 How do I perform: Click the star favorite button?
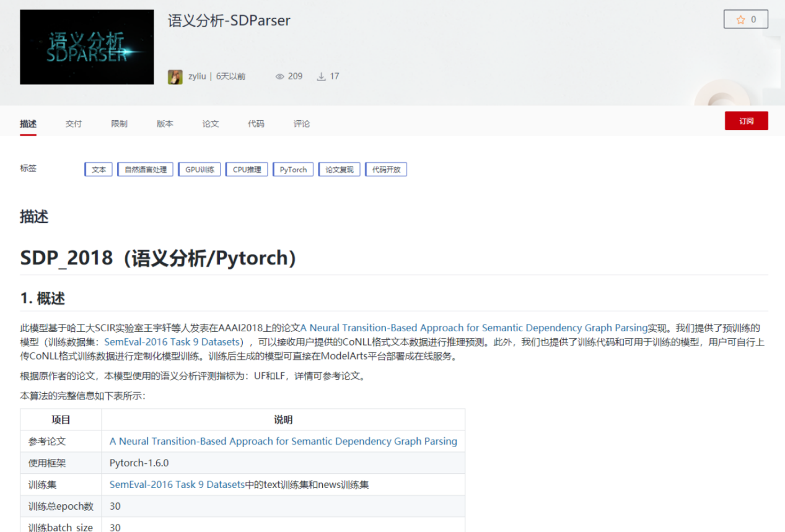tap(745, 19)
